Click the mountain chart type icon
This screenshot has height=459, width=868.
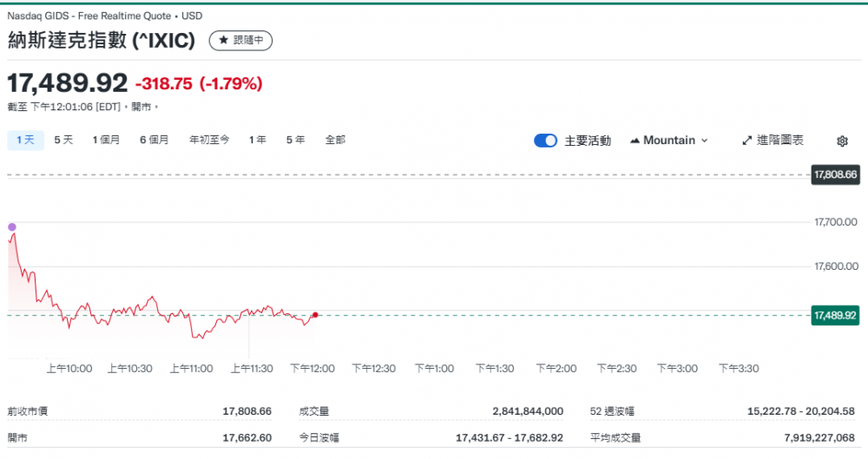[635, 141]
